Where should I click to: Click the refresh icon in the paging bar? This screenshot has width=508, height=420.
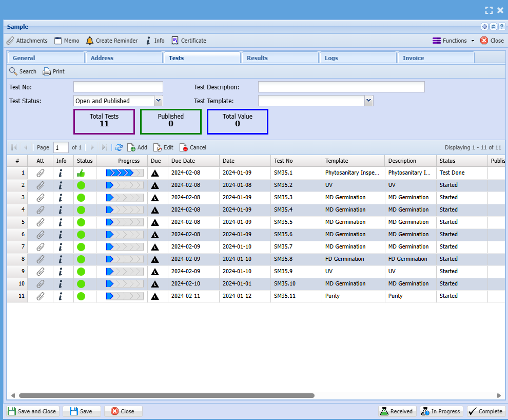pyautogui.click(x=119, y=147)
